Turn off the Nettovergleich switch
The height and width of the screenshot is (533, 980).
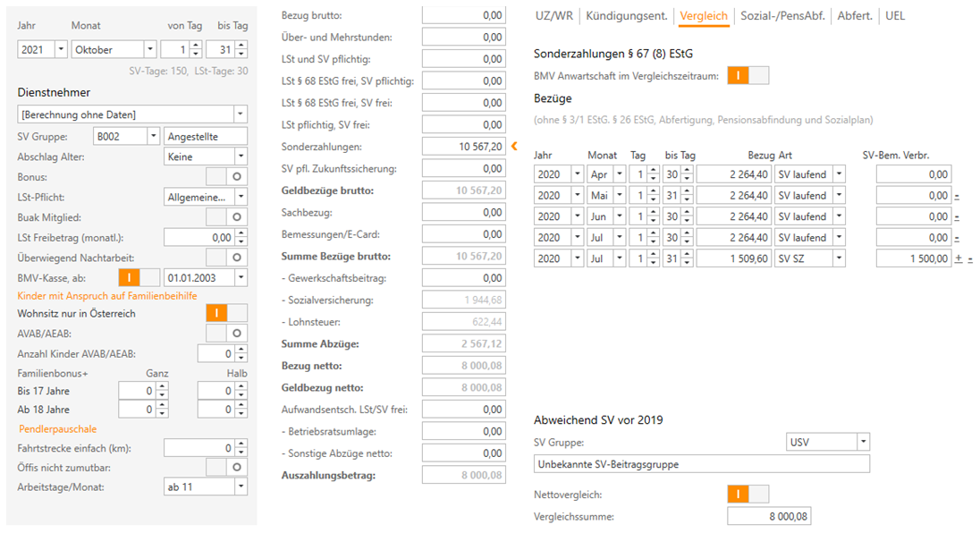pos(748,495)
